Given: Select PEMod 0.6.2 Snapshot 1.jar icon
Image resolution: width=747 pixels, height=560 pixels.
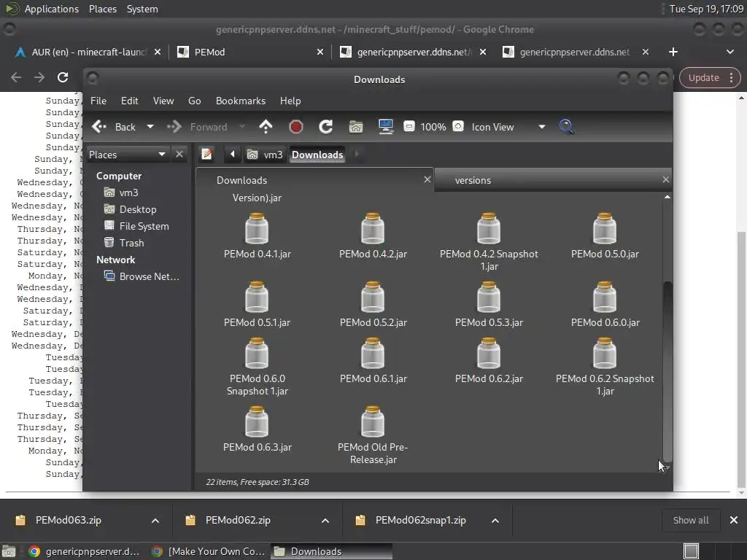Looking at the screenshot, I should [x=605, y=354].
